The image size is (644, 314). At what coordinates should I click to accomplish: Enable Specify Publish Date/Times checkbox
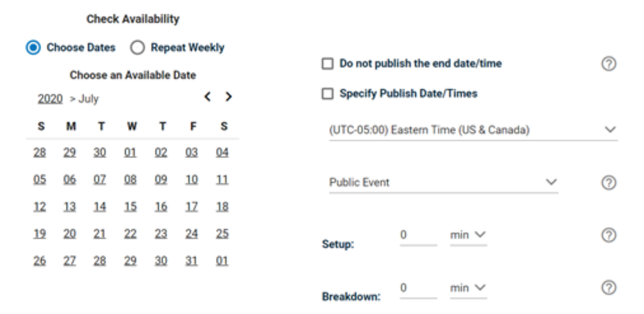328,94
